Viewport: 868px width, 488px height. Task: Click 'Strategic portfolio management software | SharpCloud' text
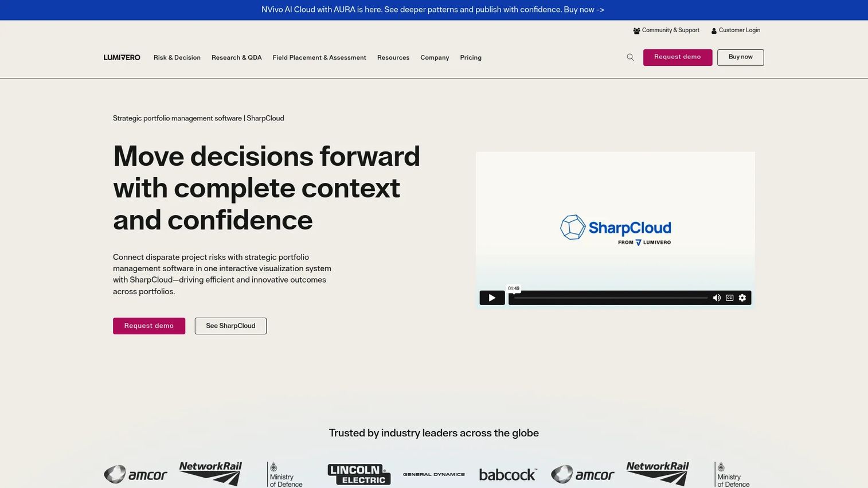[198, 119]
